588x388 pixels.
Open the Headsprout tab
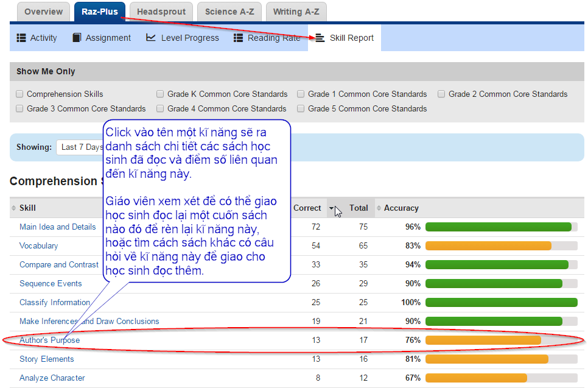pyautogui.click(x=161, y=12)
